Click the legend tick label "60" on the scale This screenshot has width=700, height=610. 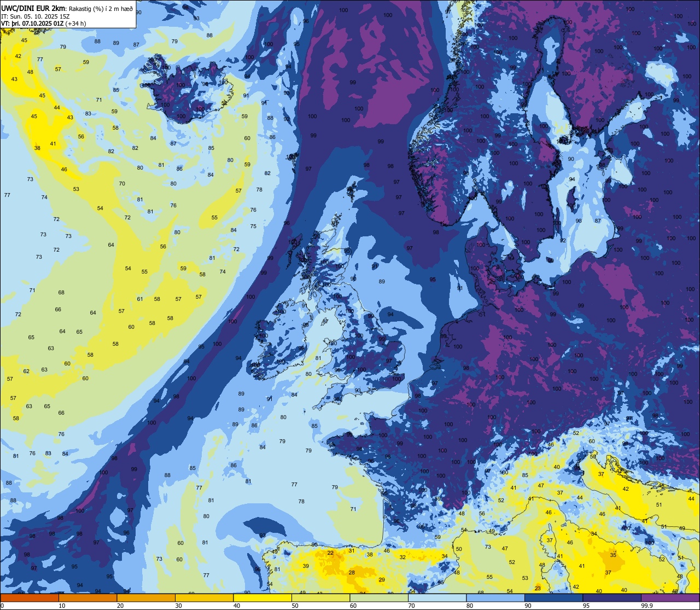[x=353, y=606]
